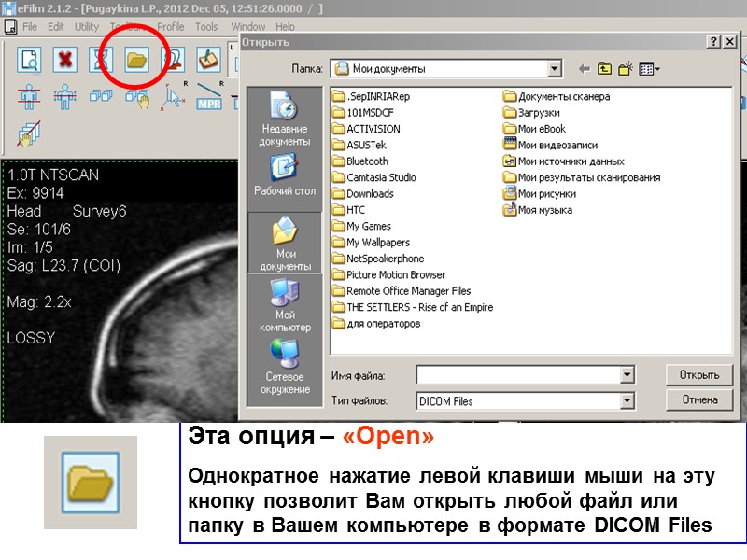Select the Мои рисунки folder
The image size is (747, 560).
point(540,193)
